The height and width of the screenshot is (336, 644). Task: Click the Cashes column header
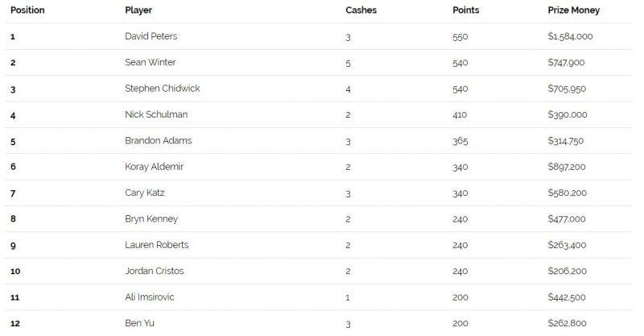(361, 10)
